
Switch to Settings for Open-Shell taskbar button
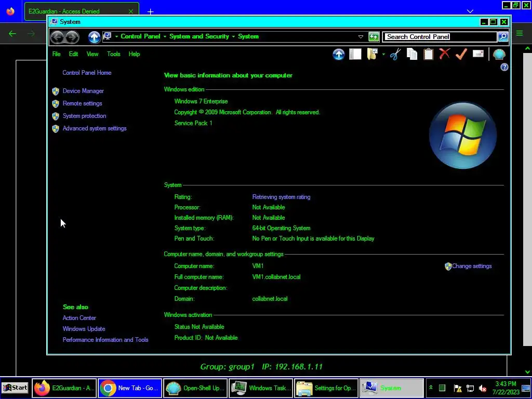326,388
